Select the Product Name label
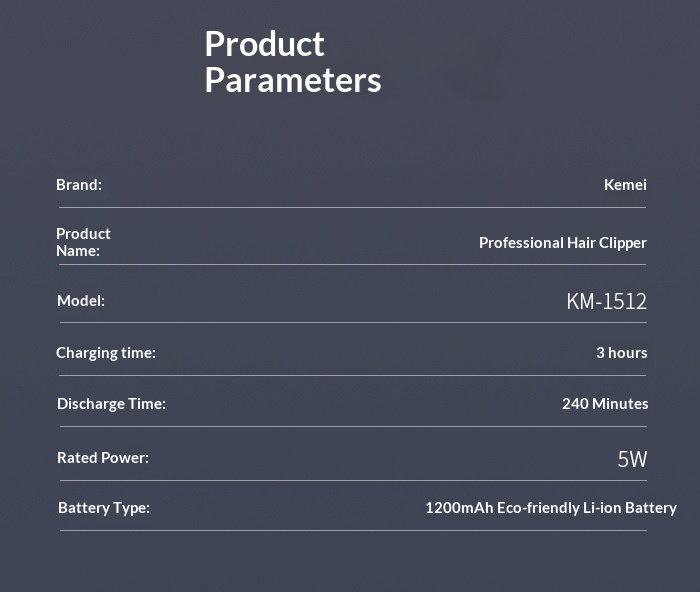Screen dimensions: 700x592 pyautogui.click(x=83, y=242)
